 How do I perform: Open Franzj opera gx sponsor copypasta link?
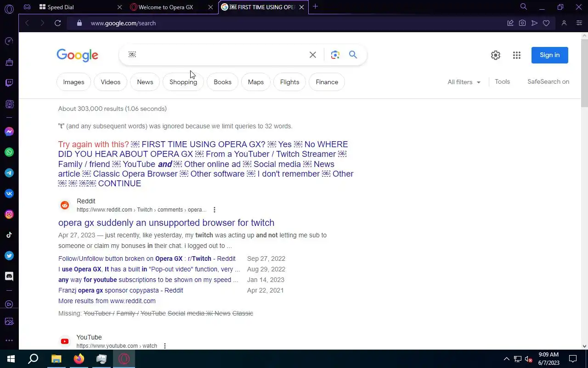tap(121, 290)
